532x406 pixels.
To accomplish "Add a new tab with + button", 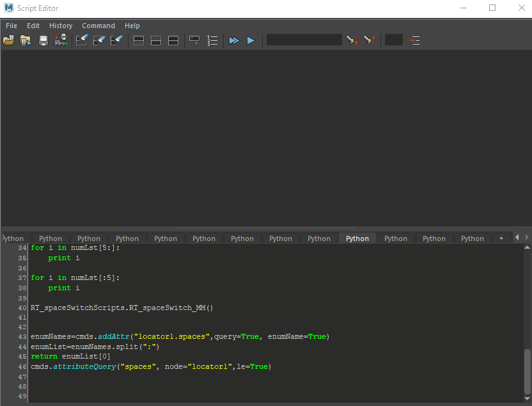I will (501, 238).
